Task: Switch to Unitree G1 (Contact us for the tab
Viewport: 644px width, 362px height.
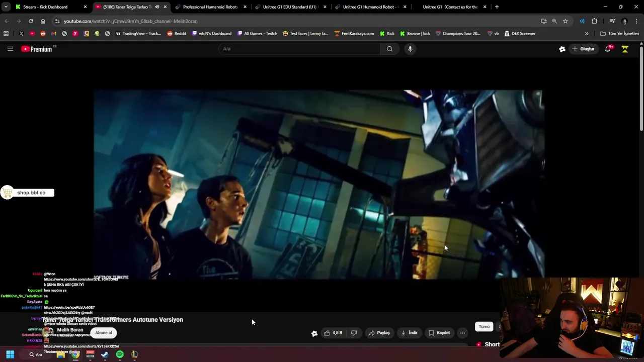Action: [x=450, y=7]
